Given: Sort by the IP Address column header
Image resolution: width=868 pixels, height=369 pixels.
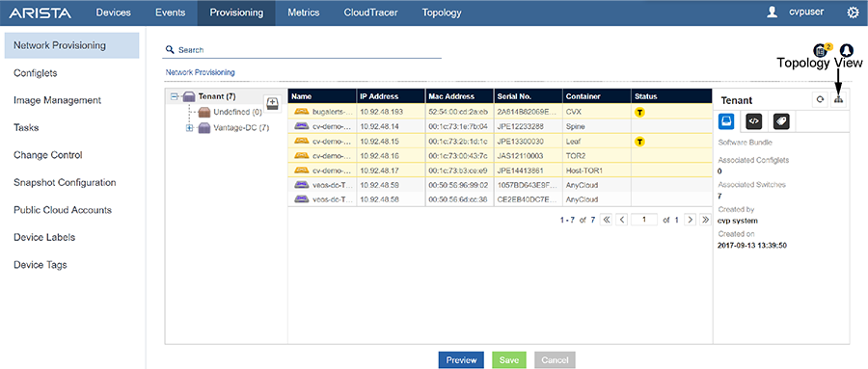Looking at the screenshot, I should click(391, 96).
